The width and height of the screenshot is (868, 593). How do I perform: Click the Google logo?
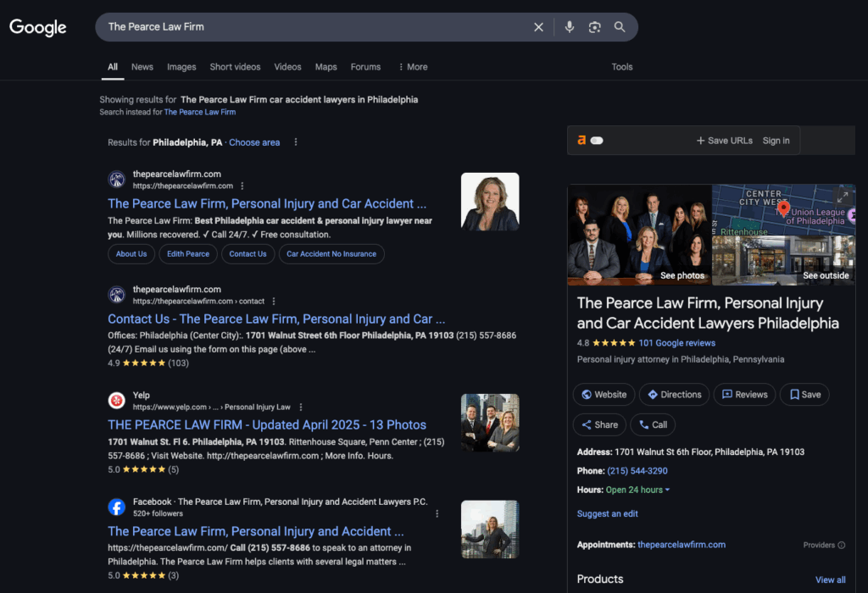tap(37, 27)
